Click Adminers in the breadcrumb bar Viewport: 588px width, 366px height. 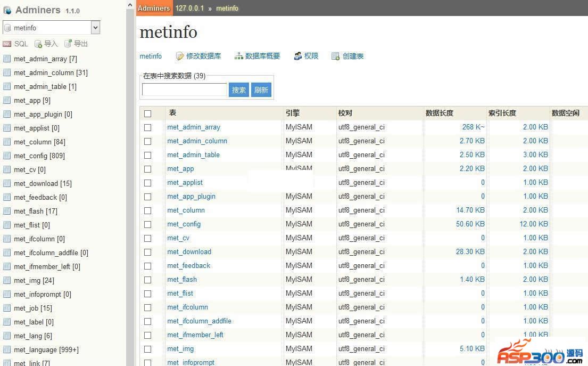154,9
